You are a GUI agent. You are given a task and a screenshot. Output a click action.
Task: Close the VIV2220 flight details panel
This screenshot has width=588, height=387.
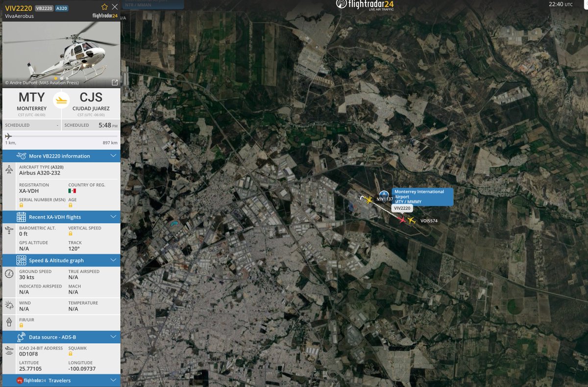pyautogui.click(x=115, y=7)
